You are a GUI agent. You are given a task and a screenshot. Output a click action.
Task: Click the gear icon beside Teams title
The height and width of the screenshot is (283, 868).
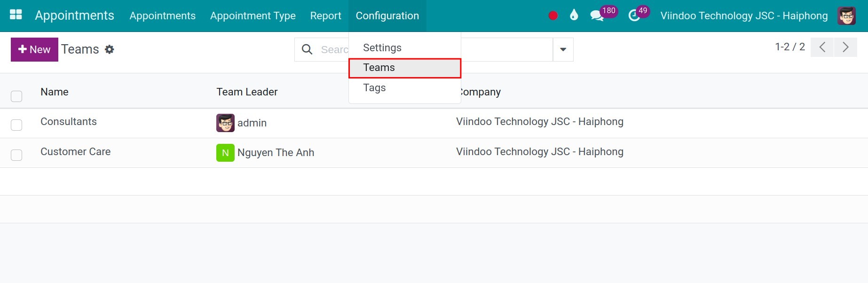coord(110,49)
